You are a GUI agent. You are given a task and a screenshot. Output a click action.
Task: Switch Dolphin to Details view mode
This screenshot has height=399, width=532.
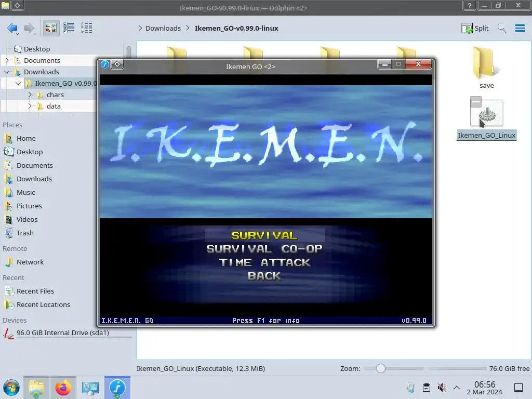click(x=87, y=28)
